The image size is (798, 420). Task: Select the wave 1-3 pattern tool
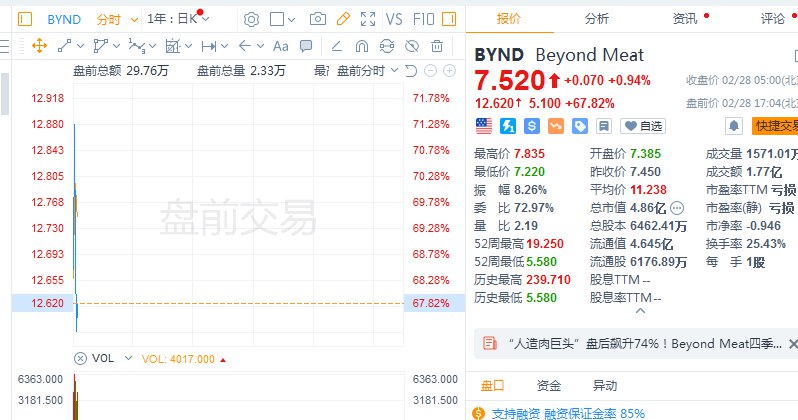pyautogui.click(x=136, y=46)
